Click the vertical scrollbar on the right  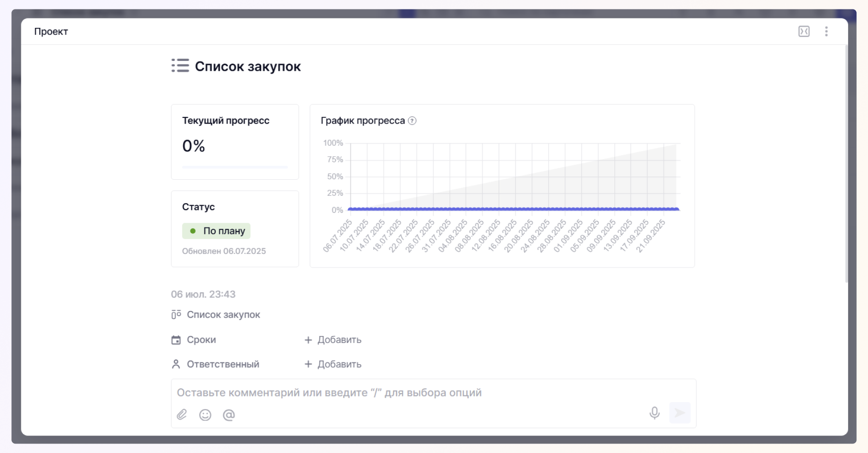click(x=846, y=165)
